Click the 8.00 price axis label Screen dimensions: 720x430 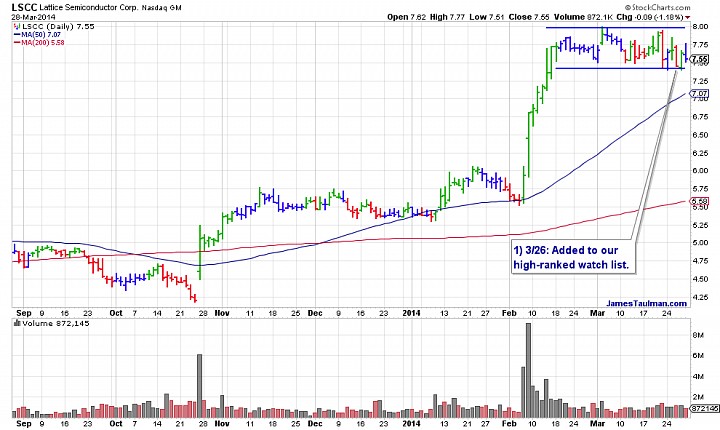[x=700, y=27]
